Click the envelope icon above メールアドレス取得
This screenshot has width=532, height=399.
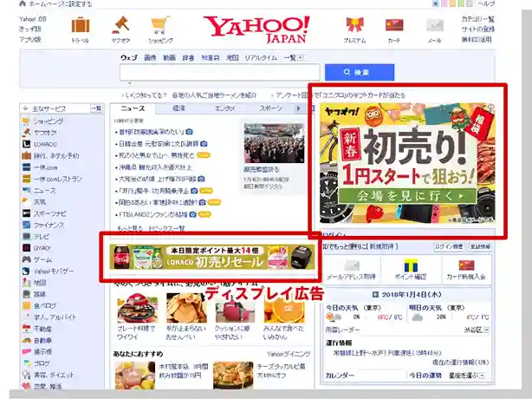click(352, 265)
